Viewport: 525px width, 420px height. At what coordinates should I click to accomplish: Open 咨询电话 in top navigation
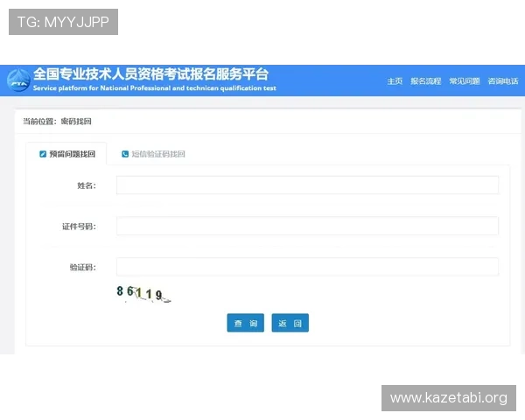tap(503, 81)
